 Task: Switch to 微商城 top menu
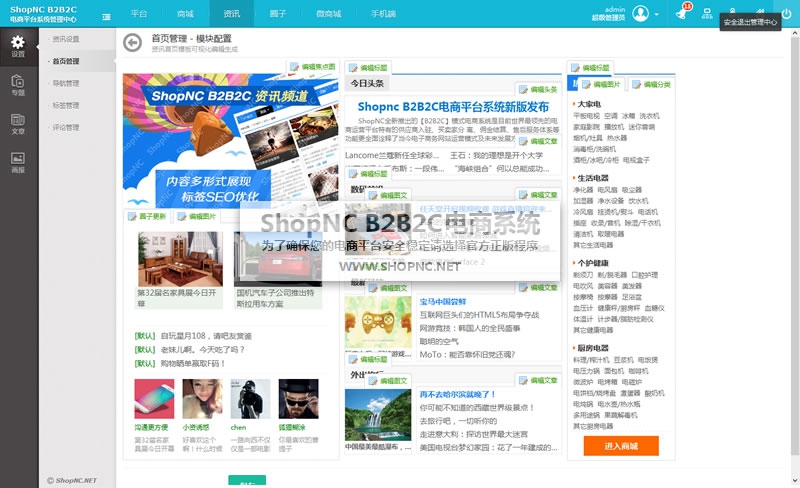(329, 14)
